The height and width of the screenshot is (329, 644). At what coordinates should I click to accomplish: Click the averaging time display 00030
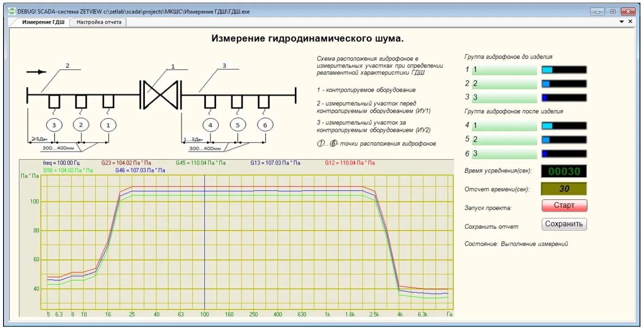[x=564, y=171]
